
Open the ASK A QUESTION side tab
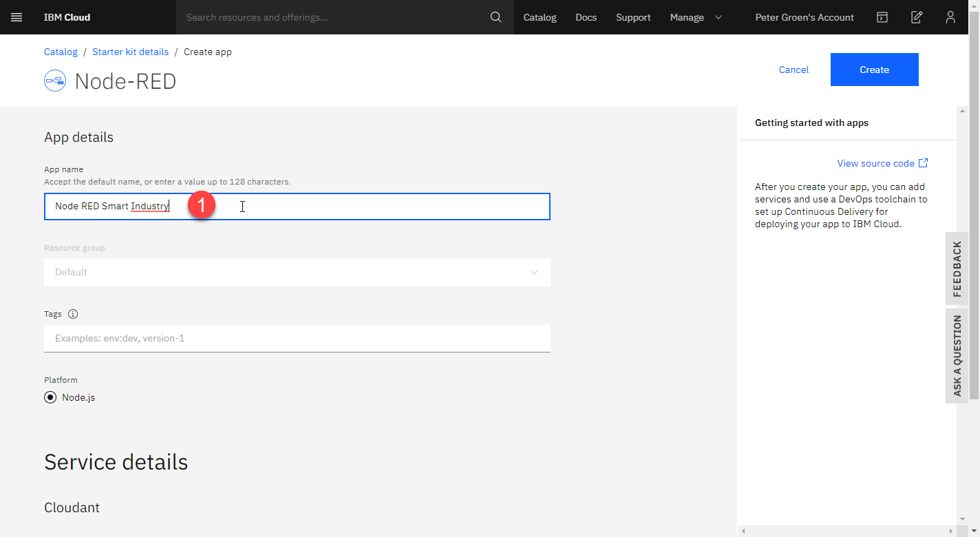click(957, 355)
